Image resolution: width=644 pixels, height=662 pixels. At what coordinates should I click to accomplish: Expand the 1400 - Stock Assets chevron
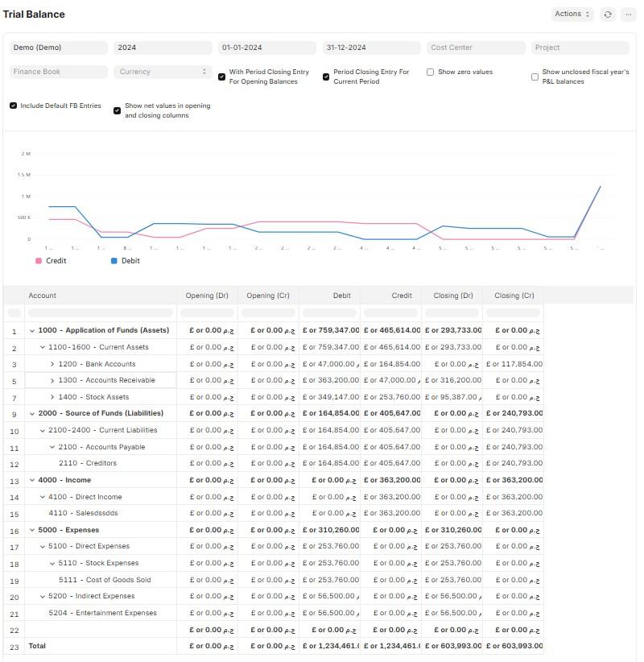pyautogui.click(x=52, y=397)
